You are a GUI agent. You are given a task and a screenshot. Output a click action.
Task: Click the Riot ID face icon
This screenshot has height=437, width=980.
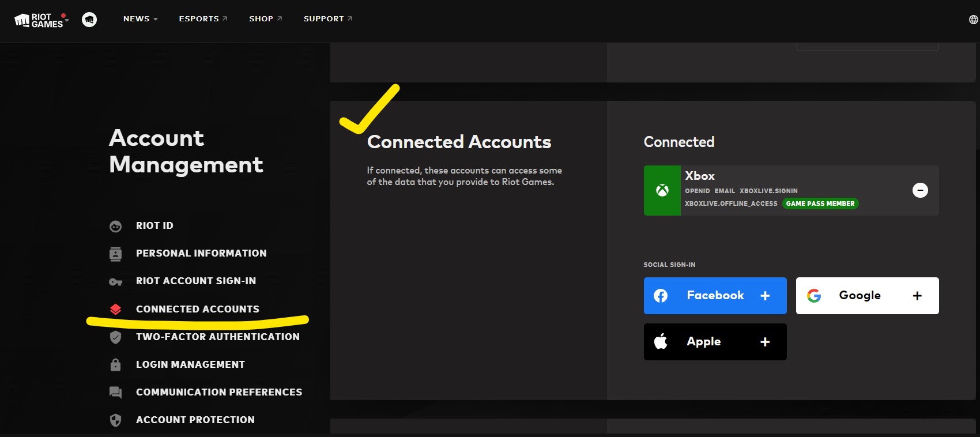pyautogui.click(x=115, y=226)
